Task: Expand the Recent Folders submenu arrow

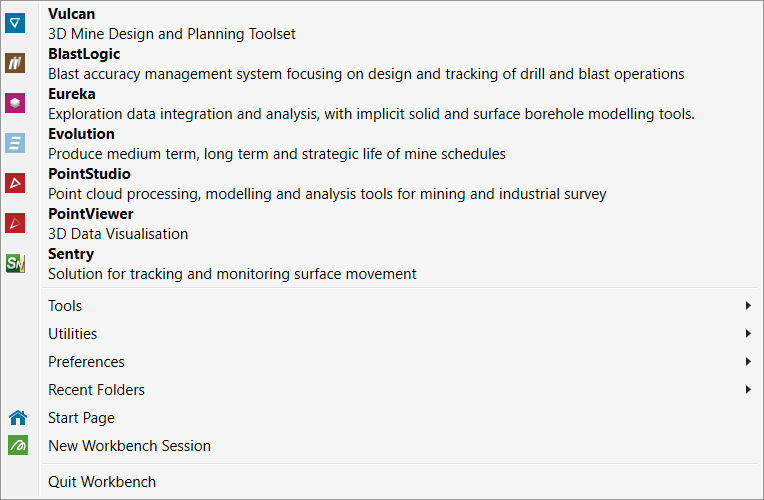Action: [x=748, y=390]
